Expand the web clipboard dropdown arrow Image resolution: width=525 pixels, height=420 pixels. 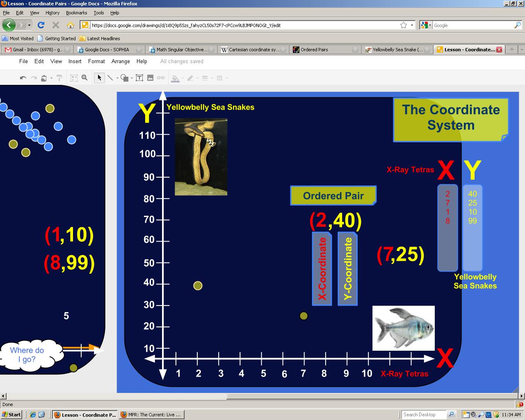[x=51, y=78]
